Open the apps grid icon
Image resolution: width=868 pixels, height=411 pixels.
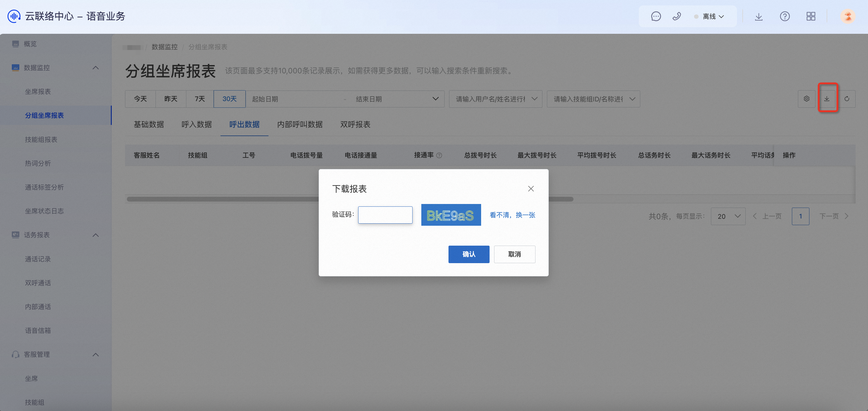point(811,16)
